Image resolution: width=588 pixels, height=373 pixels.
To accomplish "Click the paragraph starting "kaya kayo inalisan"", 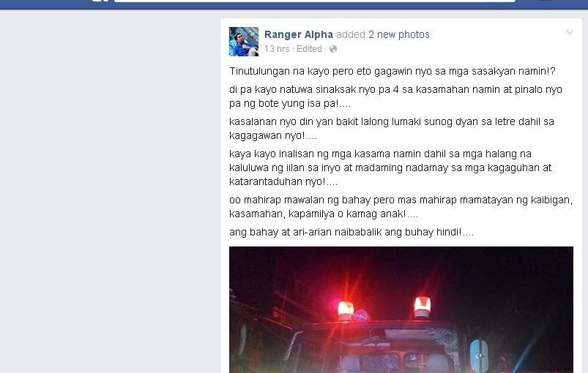I will click(390, 167).
